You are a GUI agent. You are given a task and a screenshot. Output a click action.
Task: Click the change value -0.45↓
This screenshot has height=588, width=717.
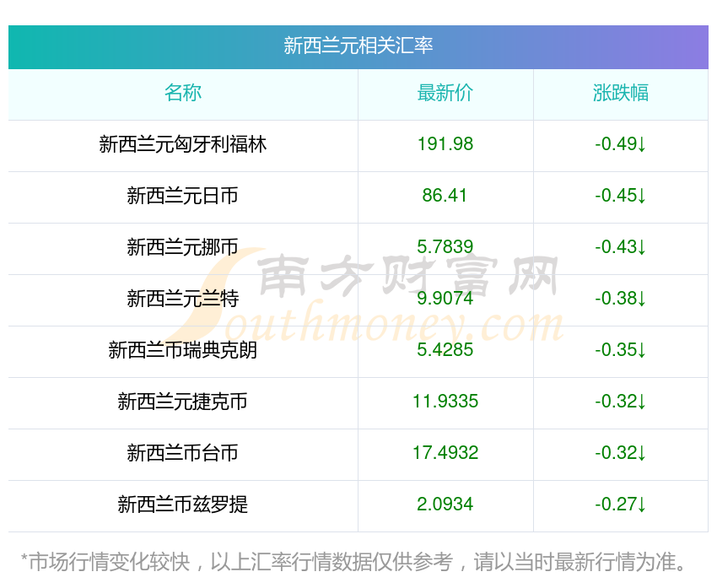pyautogui.click(x=621, y=196)
